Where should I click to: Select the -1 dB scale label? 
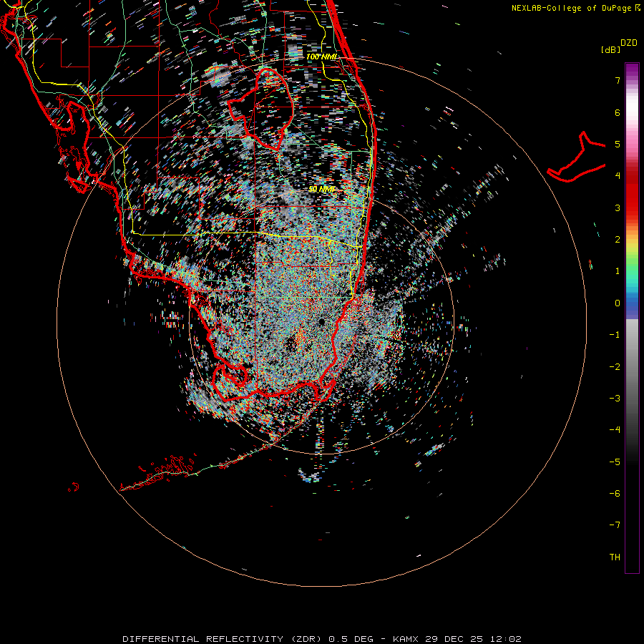615,335
